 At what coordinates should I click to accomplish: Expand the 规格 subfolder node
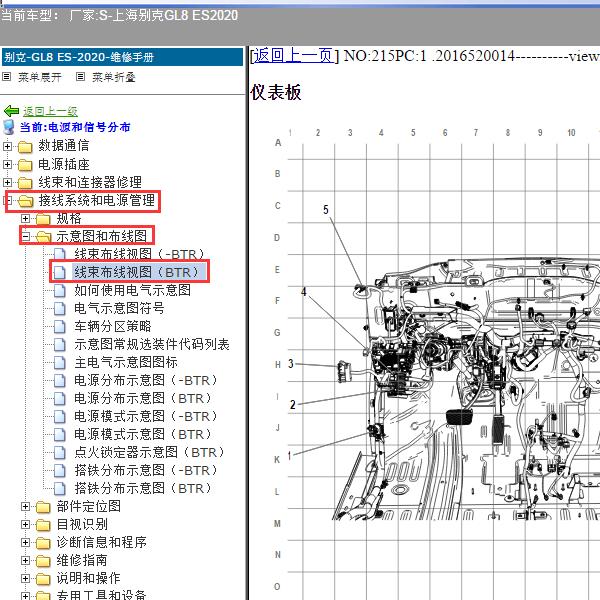25,218
